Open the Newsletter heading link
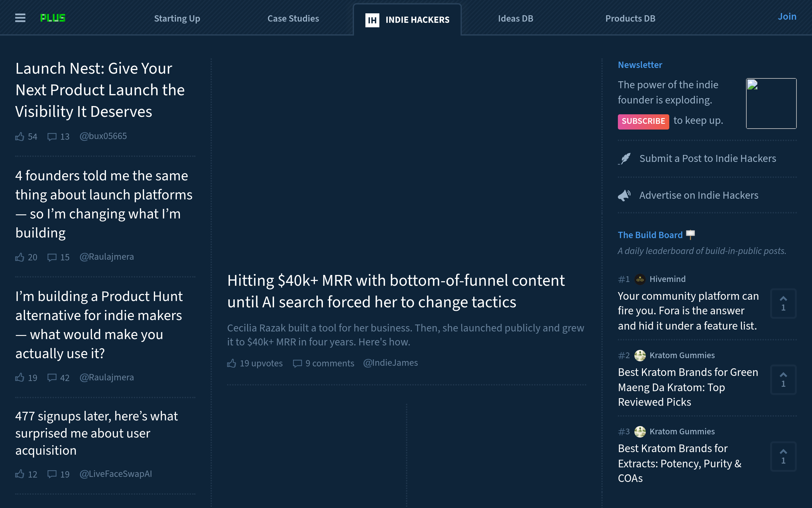Image resolution: width=812 pixels, height=508 pixels. click(640, 65)
